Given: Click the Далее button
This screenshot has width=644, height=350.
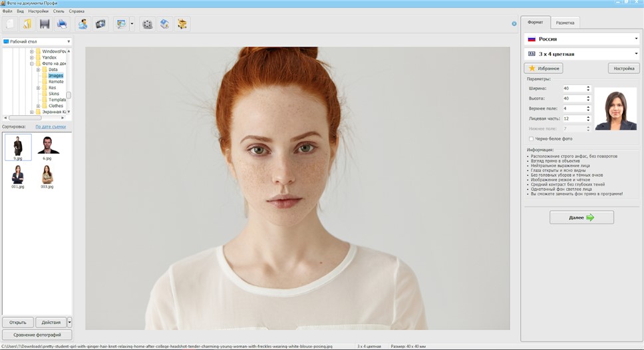Looking at the screenshot, I should (581, 218).
